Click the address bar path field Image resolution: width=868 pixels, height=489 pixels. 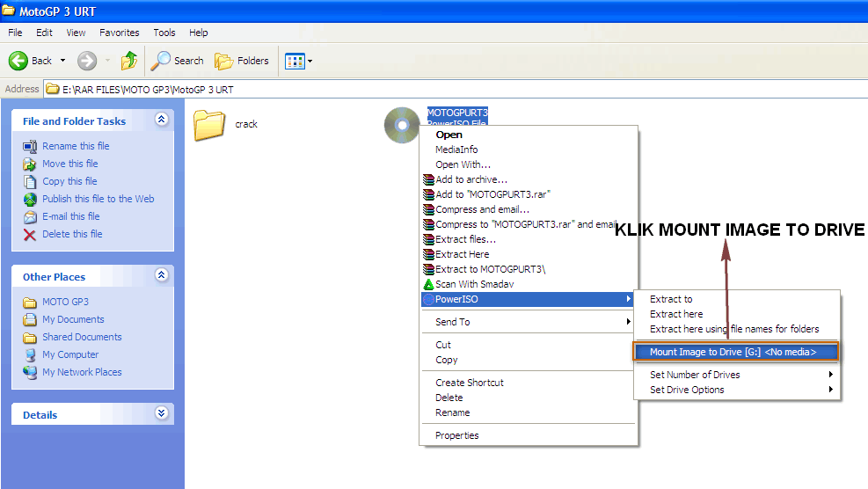tap(454, 89)
